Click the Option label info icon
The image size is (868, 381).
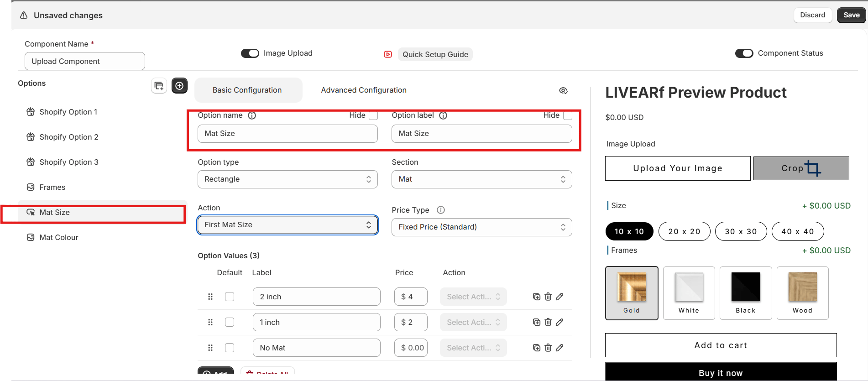443,115
